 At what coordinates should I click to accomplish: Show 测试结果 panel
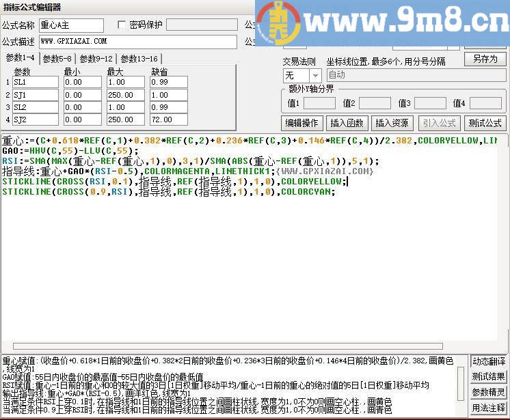point(489,376)
